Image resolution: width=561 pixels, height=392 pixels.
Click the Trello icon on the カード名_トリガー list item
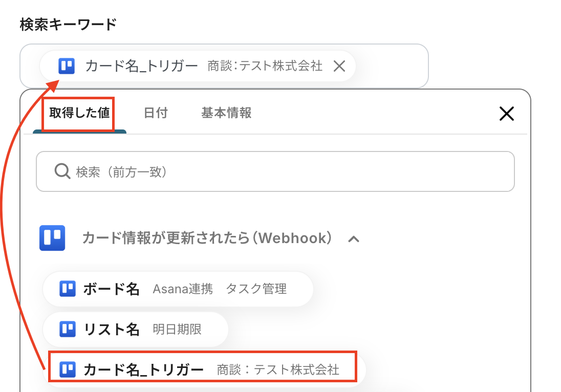tap(68, 369)
